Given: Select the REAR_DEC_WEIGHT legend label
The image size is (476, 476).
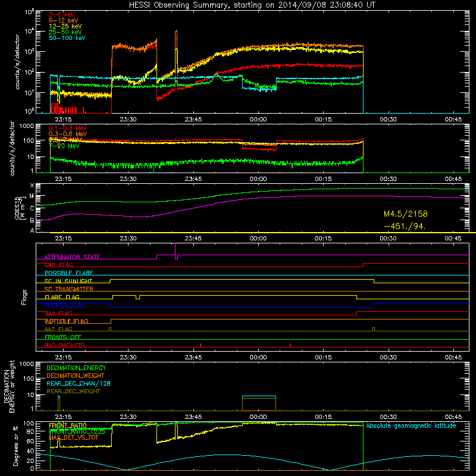Looking at the screenshot, I should coord(73,392).
